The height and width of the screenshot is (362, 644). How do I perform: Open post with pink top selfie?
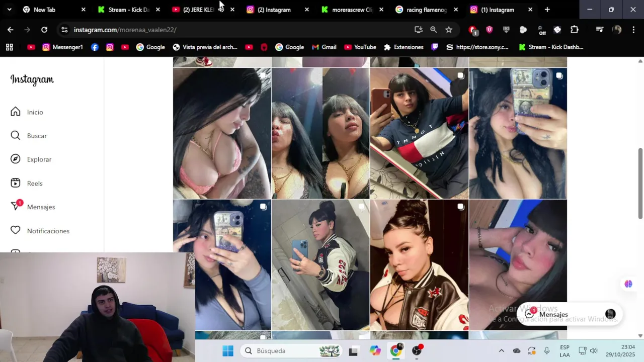click(x=222, y=133)
